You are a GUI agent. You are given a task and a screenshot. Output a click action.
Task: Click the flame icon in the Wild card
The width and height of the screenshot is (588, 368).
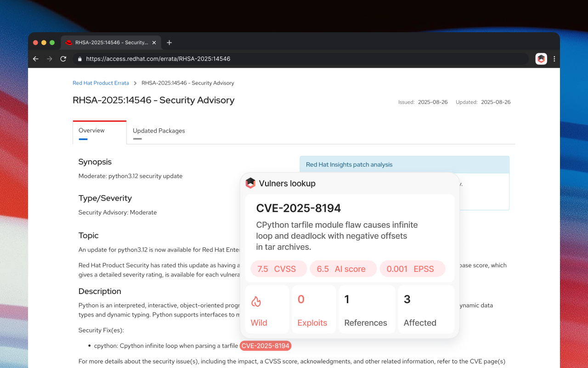pos(256,302)
